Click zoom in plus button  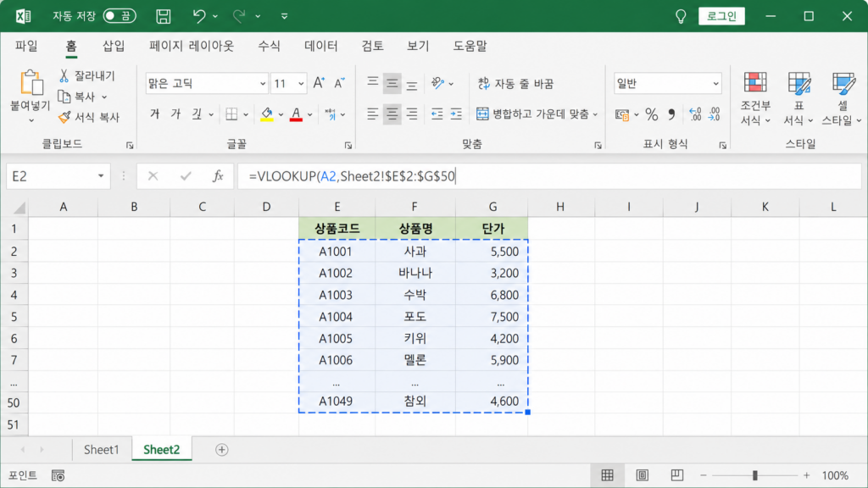pos(807,475)
